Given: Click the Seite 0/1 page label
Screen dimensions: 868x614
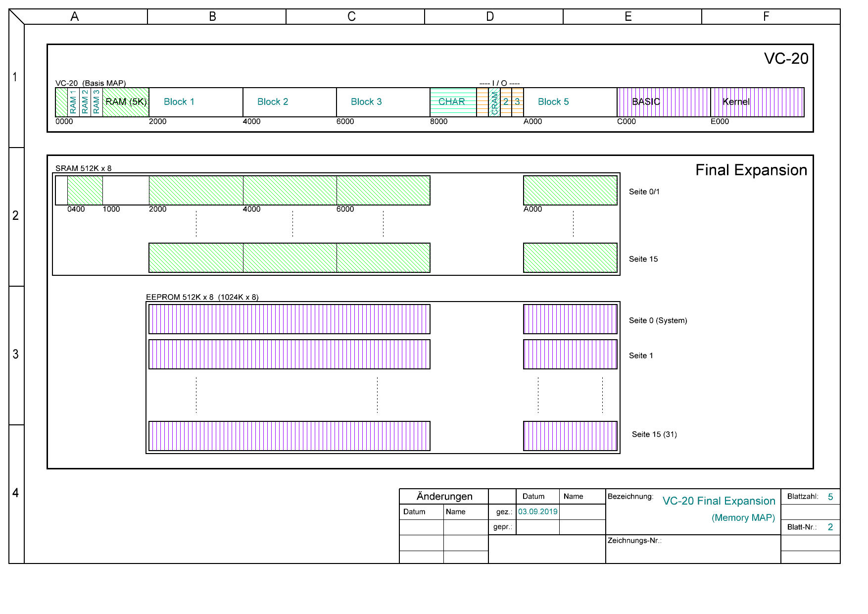Looking at the screenshot, I should pyautogui.click(x=644, y=192).
